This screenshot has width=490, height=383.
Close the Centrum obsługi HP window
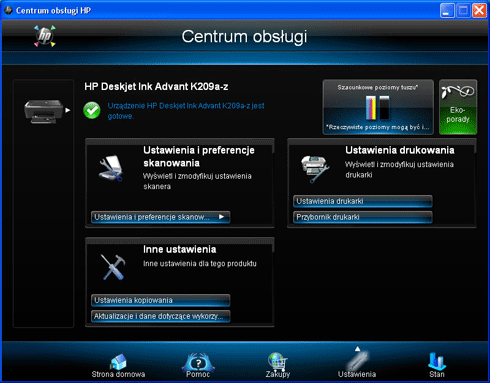[480, 10]
